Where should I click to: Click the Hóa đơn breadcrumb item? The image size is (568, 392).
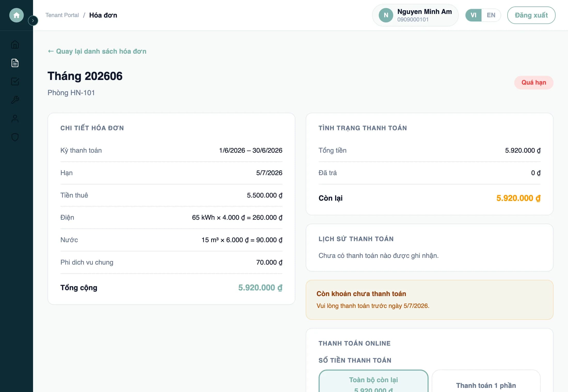click(x=103, y=15)
